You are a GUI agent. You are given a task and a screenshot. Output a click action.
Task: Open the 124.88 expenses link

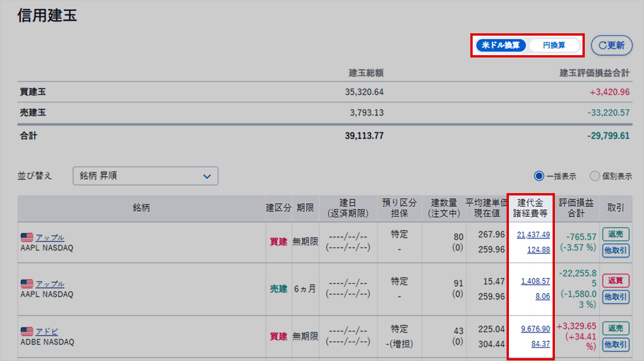pos(538,250)
